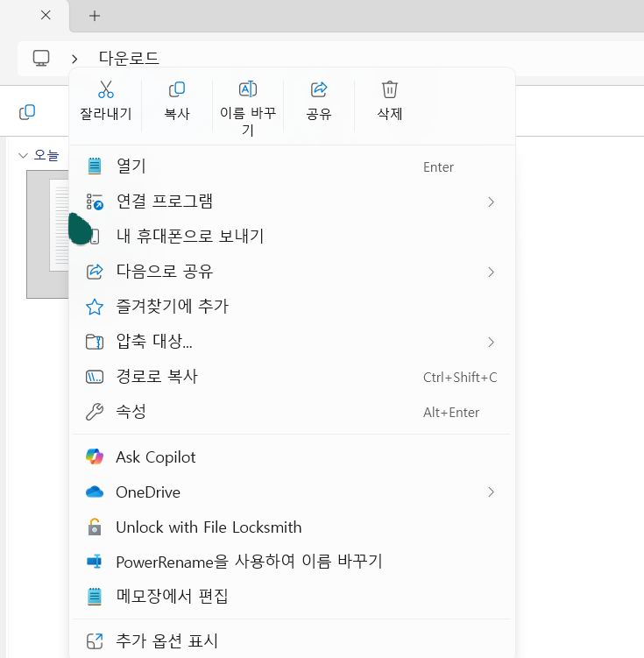
Task: Choose 열기 to open the file
Action: pos(131,166)
